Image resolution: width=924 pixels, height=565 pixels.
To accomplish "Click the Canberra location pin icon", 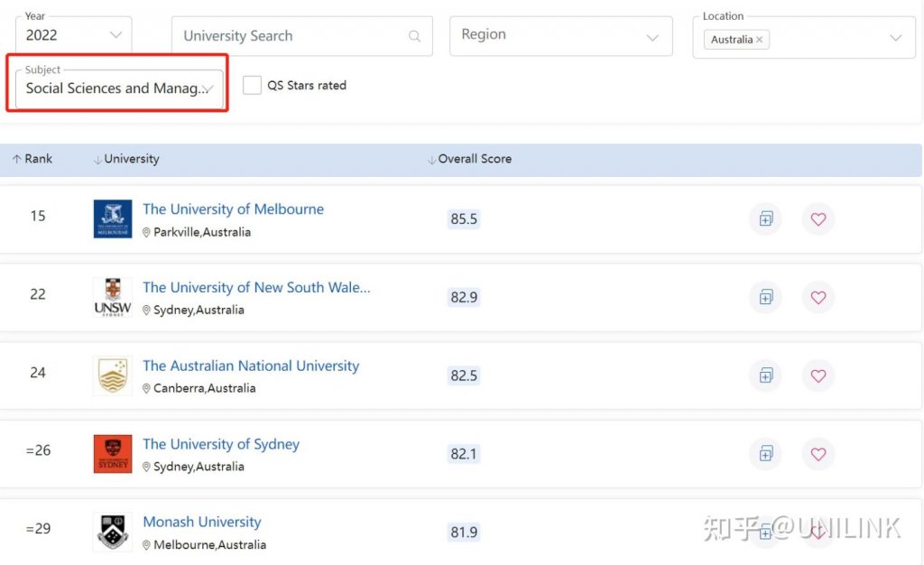I will point(146,389).
